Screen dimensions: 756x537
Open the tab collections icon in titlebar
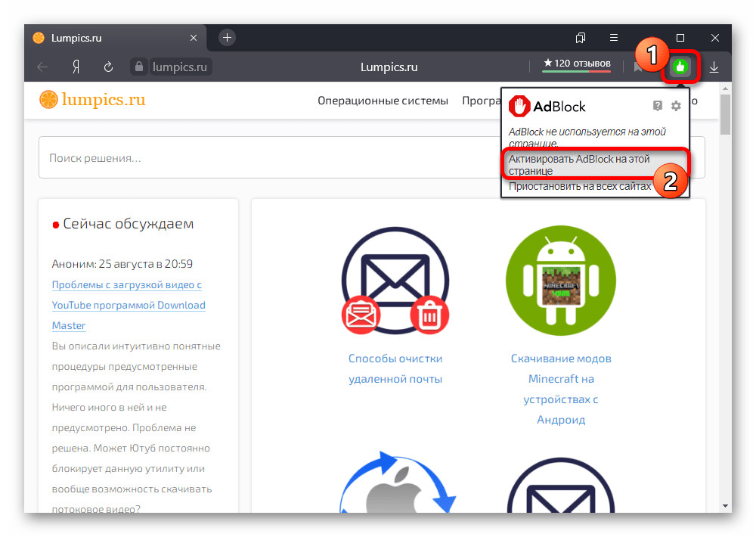pyautogui.click(x=581, y=38)
